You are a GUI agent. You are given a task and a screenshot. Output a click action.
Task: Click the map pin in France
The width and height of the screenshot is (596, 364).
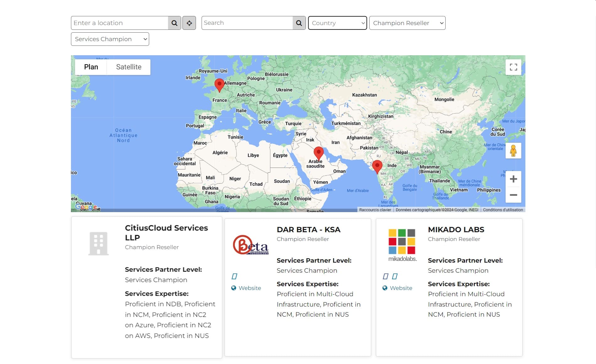pyautogui.click(x=219, y=85)
